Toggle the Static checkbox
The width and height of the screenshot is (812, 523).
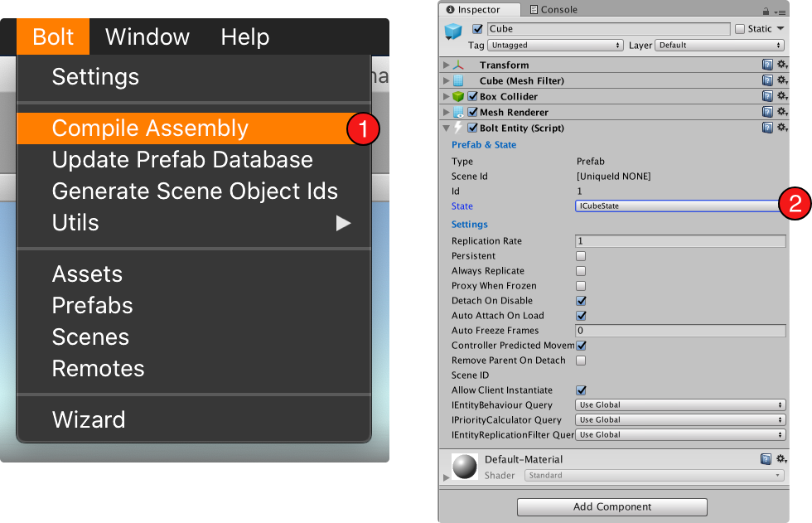click(740, 29)
